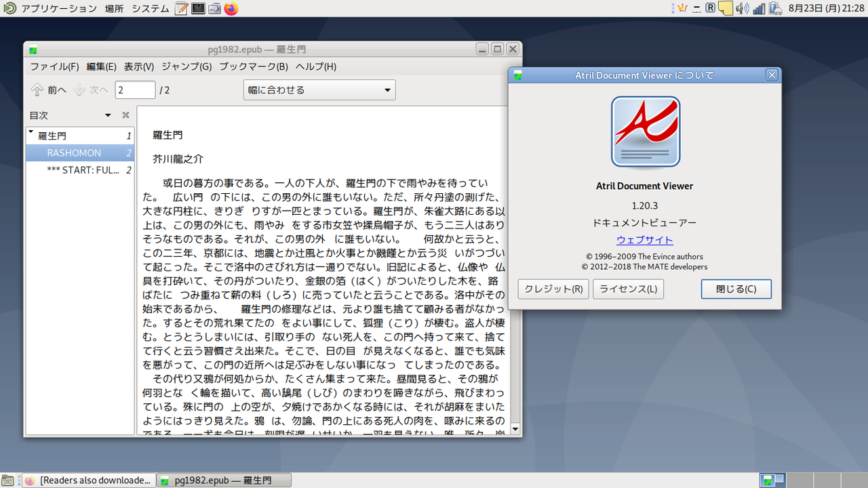This screenshot has width=868, height=488.
Task: Go to next page with down arrow icon
Action: coord(79,89)
